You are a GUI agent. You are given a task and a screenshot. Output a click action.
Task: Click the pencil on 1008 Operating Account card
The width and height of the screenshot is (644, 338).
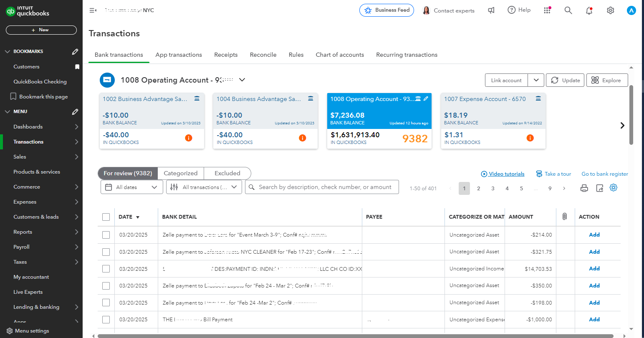pos(426,99)
